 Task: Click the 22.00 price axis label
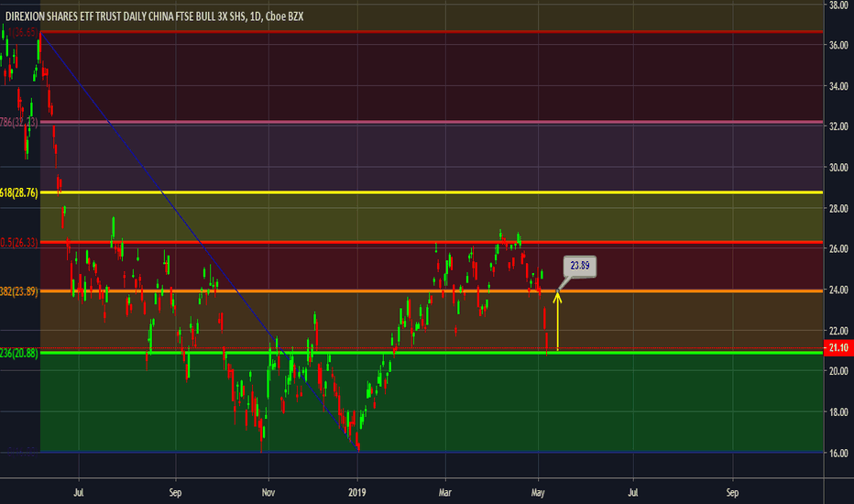pyautogui.click(x=838, y=331)
